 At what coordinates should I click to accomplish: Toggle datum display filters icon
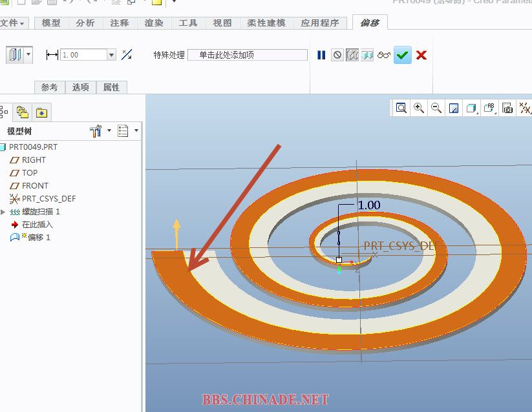(525, 108)
